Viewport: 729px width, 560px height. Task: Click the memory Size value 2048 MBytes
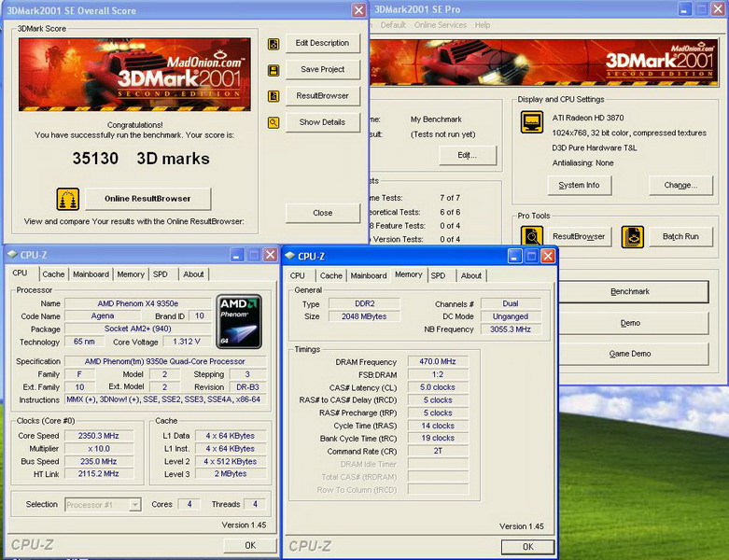pyautogui.click(x=364, y=316)
